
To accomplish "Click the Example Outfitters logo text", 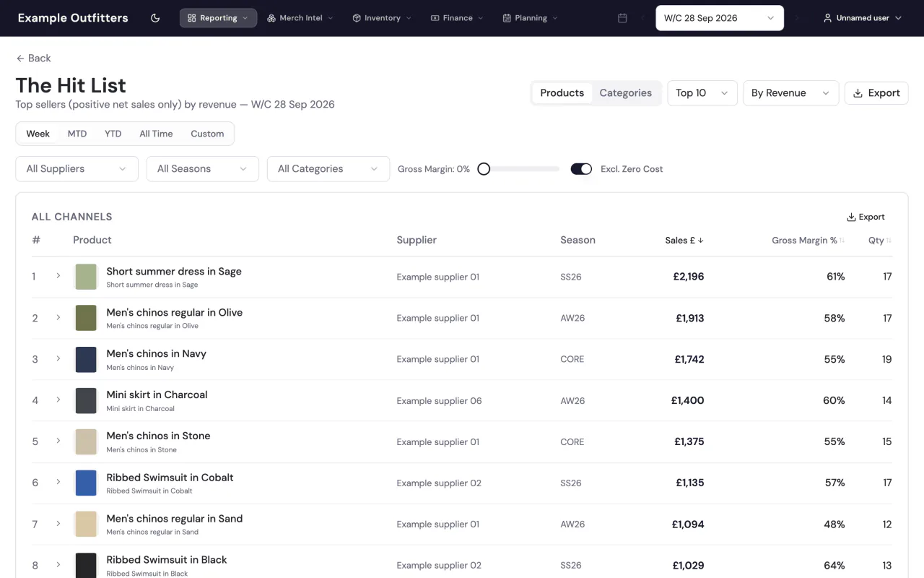I will coord(73,18).
